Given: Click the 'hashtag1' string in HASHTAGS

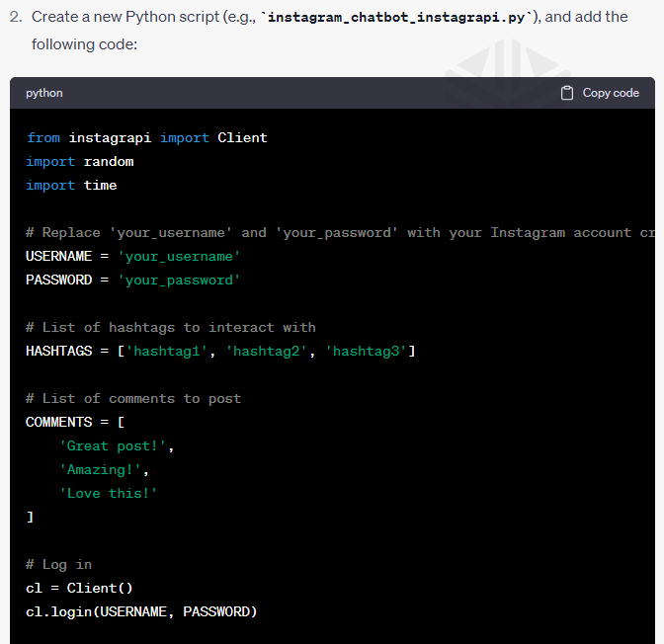Looking at the screenshot, I should tap(166, 351).
